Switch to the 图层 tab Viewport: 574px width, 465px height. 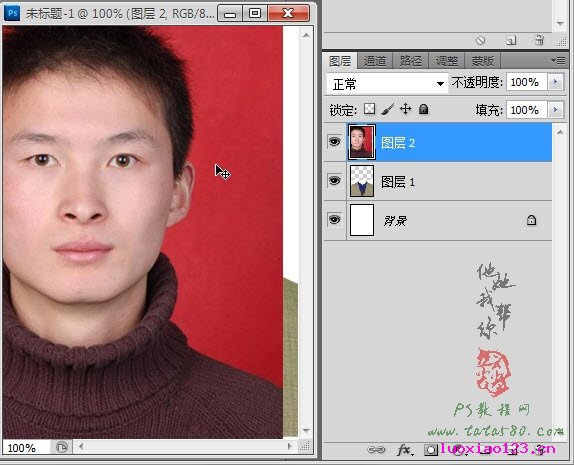click(340, 61)
